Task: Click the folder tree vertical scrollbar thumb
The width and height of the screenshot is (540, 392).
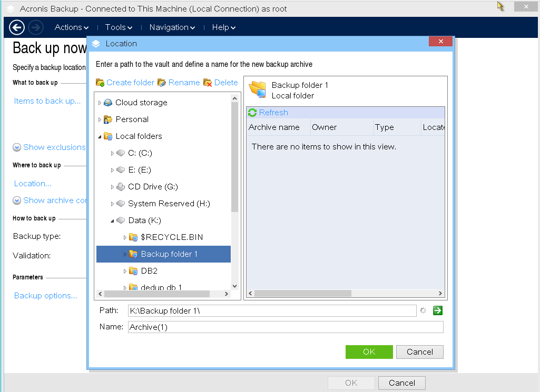Action: pyautogui.click(x=234, y=157)
